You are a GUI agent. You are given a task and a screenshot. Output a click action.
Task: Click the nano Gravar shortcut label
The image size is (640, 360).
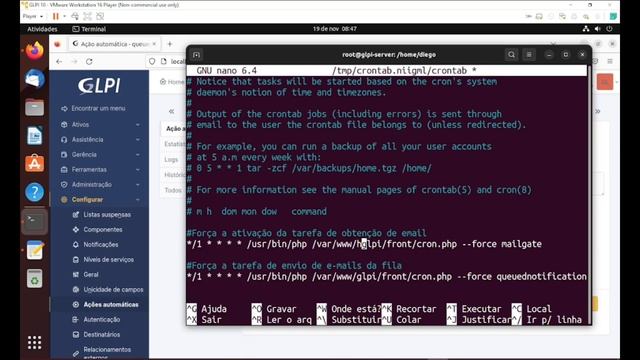(x=281, y=309)
